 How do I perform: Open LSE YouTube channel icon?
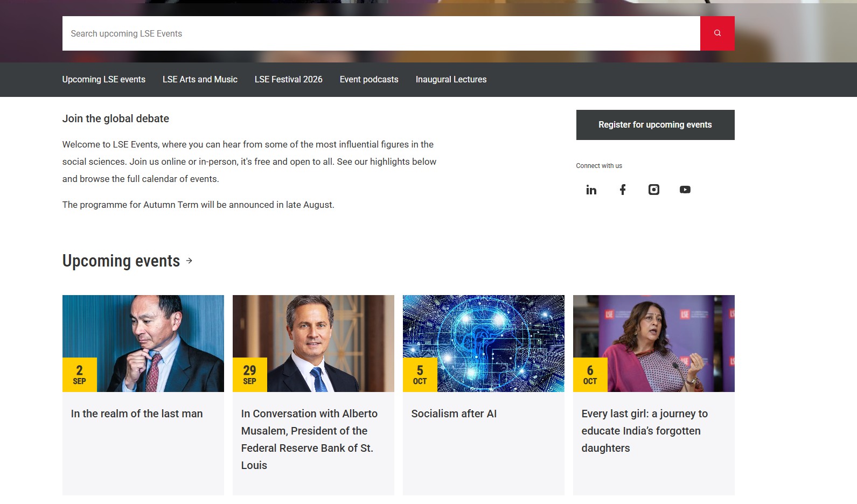[685, 190]
